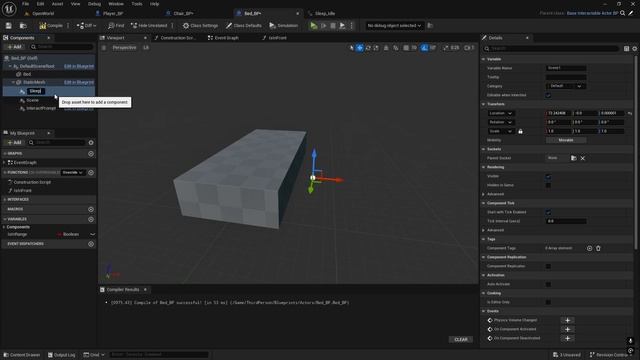Switch to the Event Graph tab
The height and width of the screenshot is (360, 640).
(223, 38)
